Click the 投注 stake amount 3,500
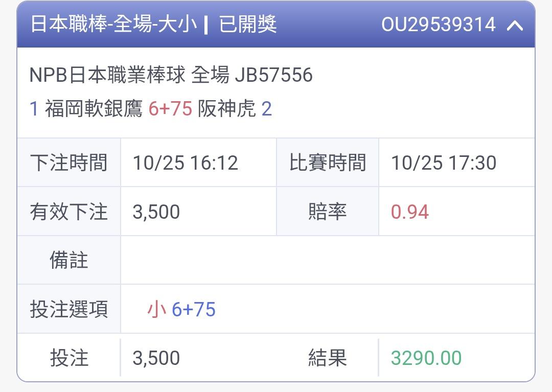Viewport: 552px width, 392px height. coord(156,358)
